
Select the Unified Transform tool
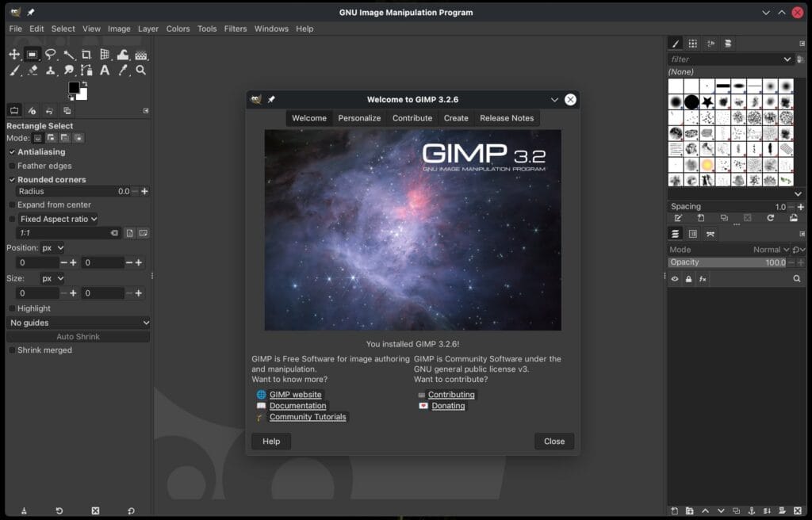pos(105,55)
